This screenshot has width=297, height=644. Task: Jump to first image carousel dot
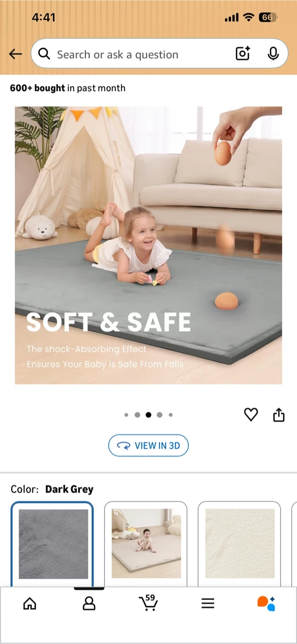126,415
